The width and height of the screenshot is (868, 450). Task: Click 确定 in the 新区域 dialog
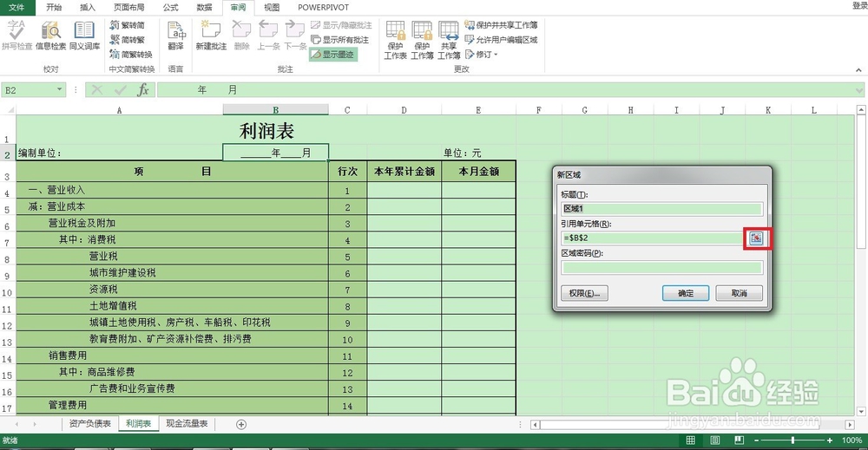pyautogui.click(x=686, y=293)
